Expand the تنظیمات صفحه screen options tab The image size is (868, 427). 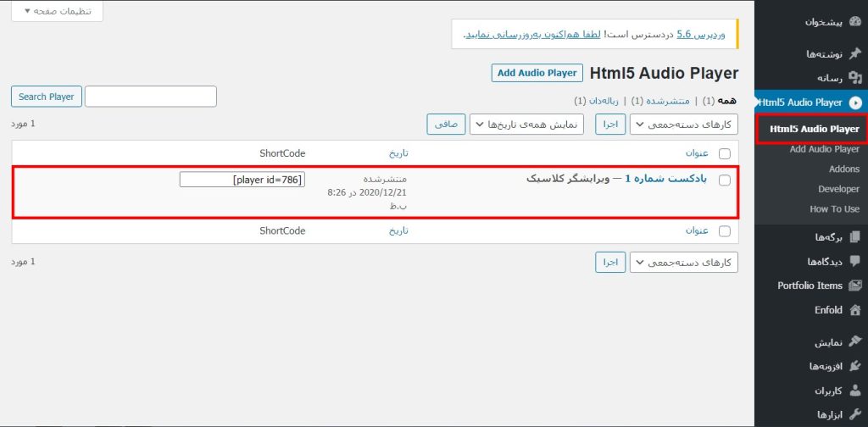pos(58,11)
